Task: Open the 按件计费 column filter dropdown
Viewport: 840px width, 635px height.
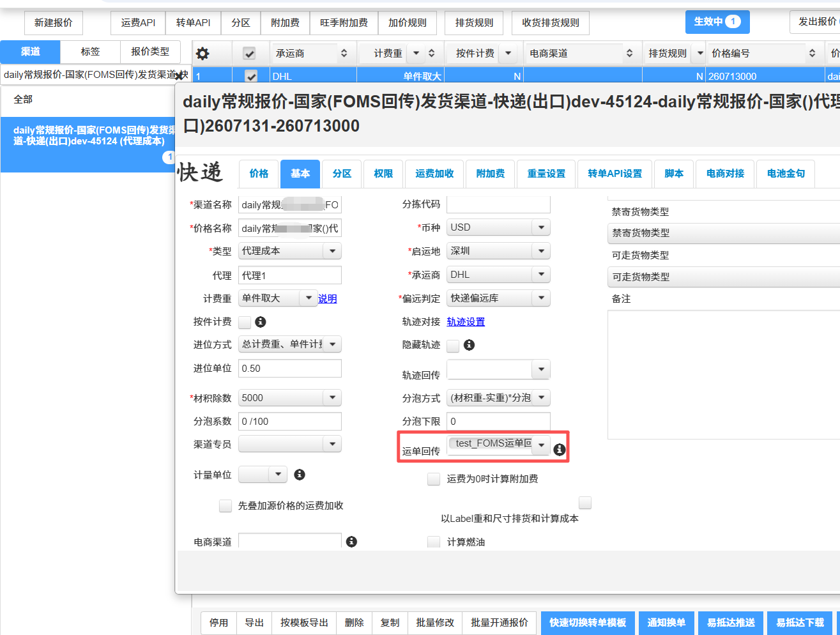Action: 508,54
